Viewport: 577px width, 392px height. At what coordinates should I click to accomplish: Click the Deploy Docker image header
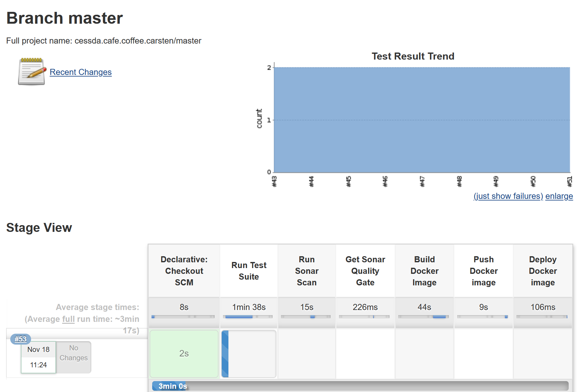(543, 271)
